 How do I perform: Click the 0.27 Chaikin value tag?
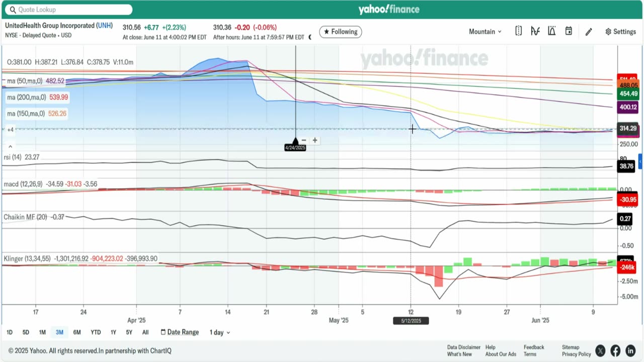pyautogui.click(x=625, y=219)
